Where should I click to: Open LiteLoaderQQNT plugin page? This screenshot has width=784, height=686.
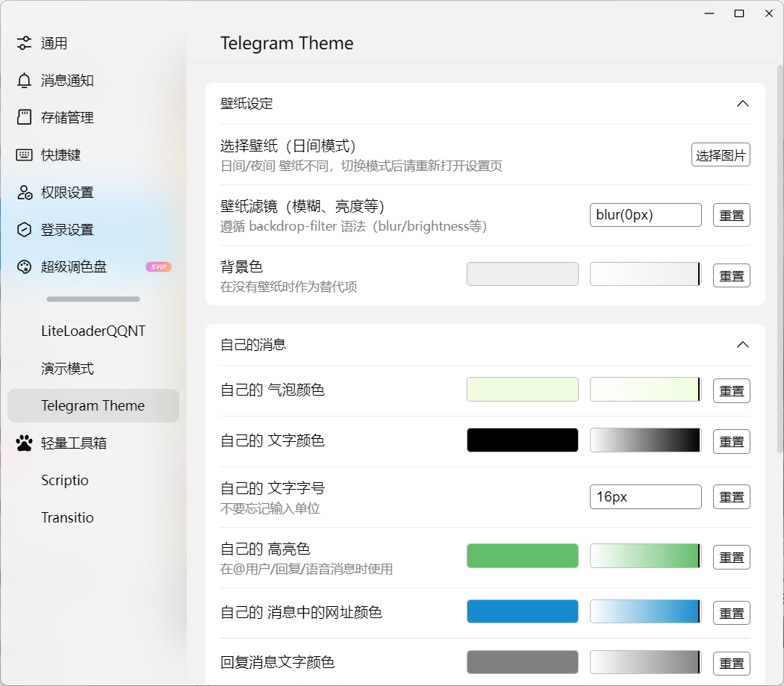coord(93,331)
